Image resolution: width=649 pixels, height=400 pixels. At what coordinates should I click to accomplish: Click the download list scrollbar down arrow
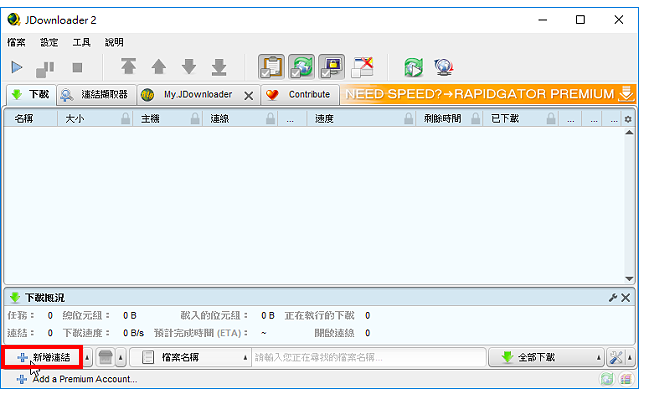(629, 279)
